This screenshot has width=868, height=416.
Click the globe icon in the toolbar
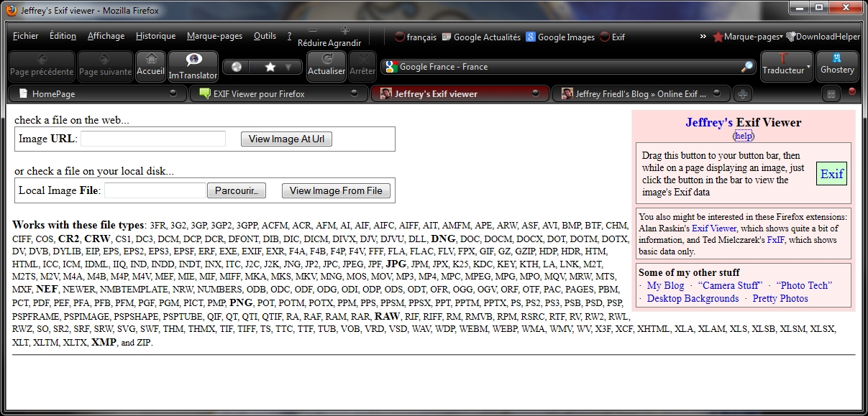click(x=236, y=67)
